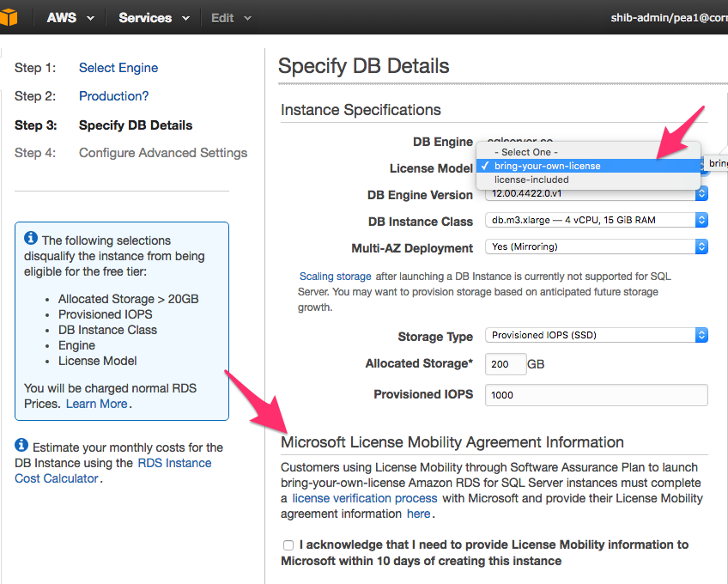Screen dimensions: 728x584
Task: Check the License Mobility acknowledgement checkbox
Action: coord(288,545)
